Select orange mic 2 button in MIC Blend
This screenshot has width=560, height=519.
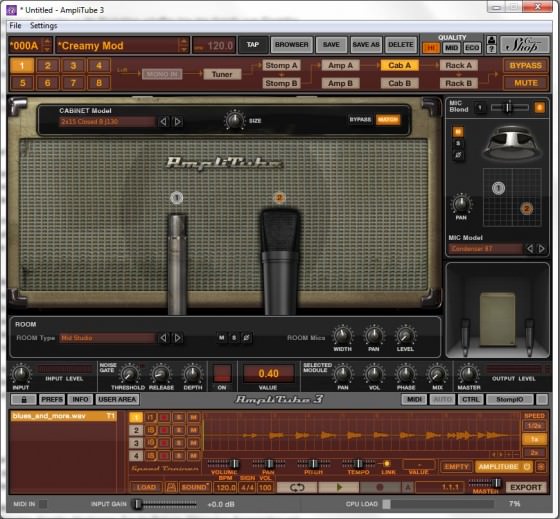[x=539, y=108]
